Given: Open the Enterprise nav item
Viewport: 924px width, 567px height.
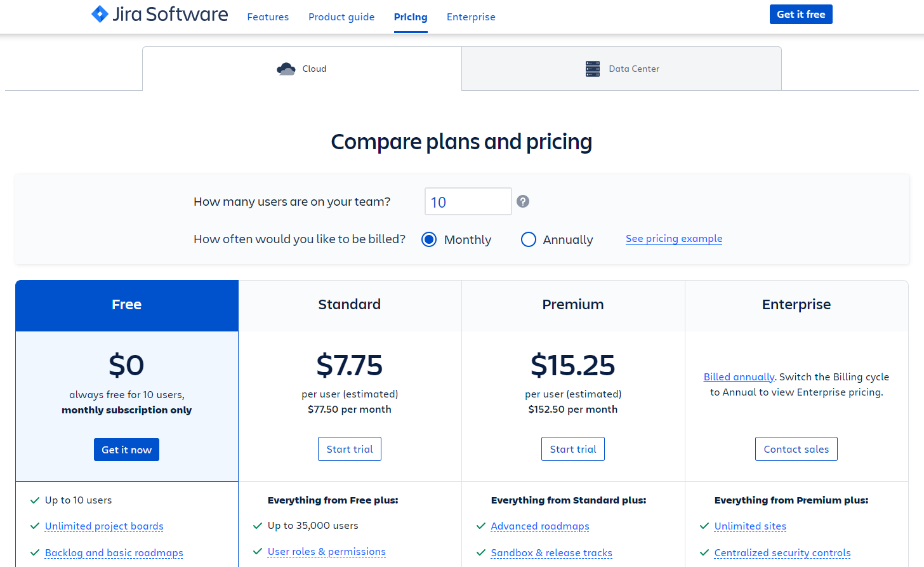Looking at the screenshot, I should pos(471,17).
